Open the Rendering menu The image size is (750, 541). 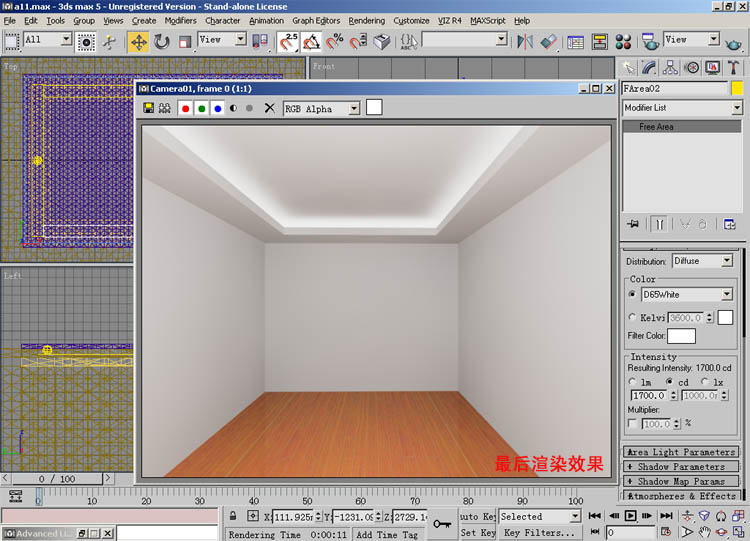click(366, 20)
